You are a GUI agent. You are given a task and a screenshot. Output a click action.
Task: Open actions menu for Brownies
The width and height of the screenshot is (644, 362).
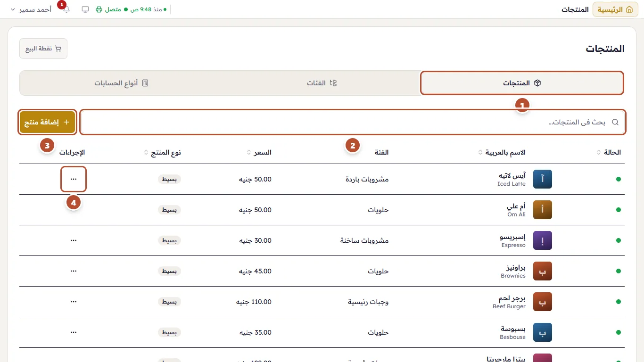point(74,271)
